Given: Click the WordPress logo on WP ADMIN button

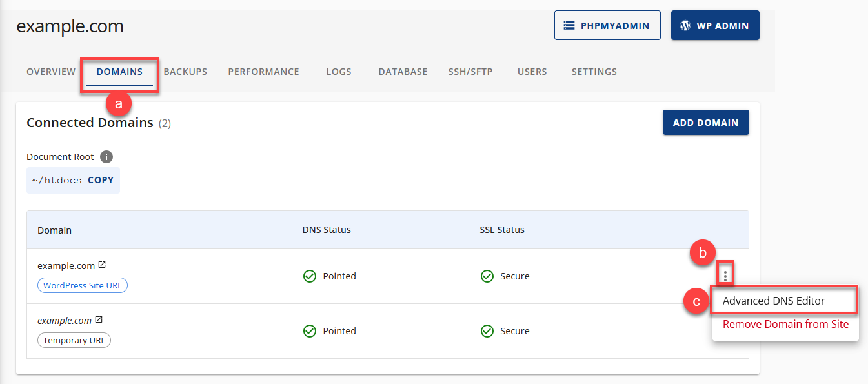Looking at the screenshot, I should point(685,25).
